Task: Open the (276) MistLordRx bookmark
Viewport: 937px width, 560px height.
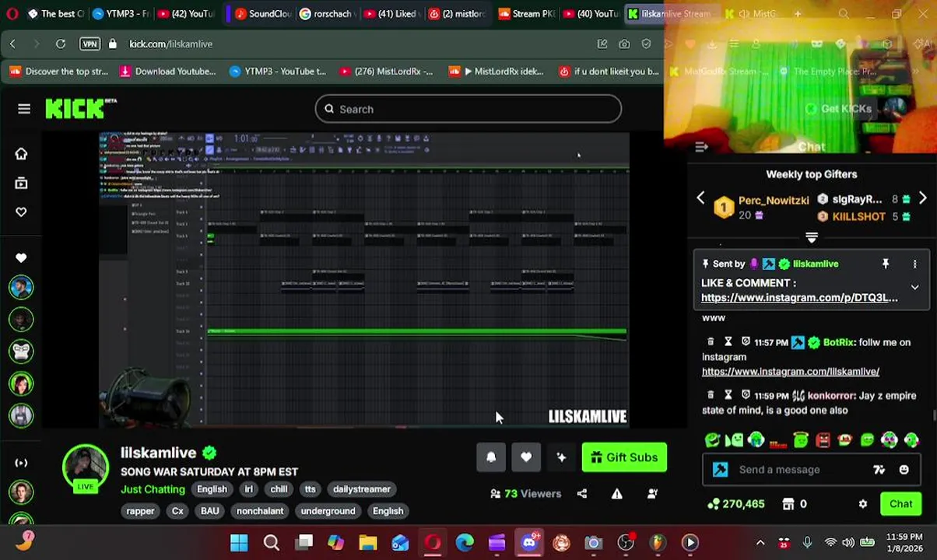Action: [x=385, y=72]
